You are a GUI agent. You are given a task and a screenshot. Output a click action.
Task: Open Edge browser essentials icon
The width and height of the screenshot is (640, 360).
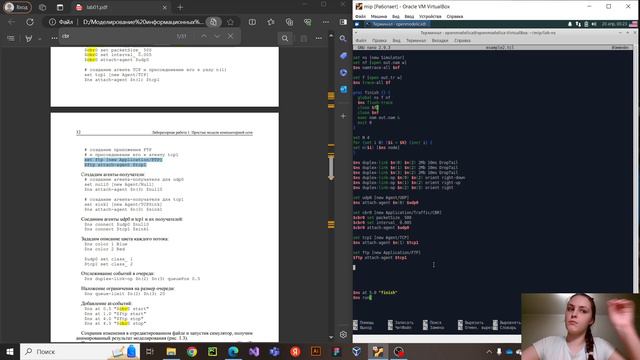point(307,22)
